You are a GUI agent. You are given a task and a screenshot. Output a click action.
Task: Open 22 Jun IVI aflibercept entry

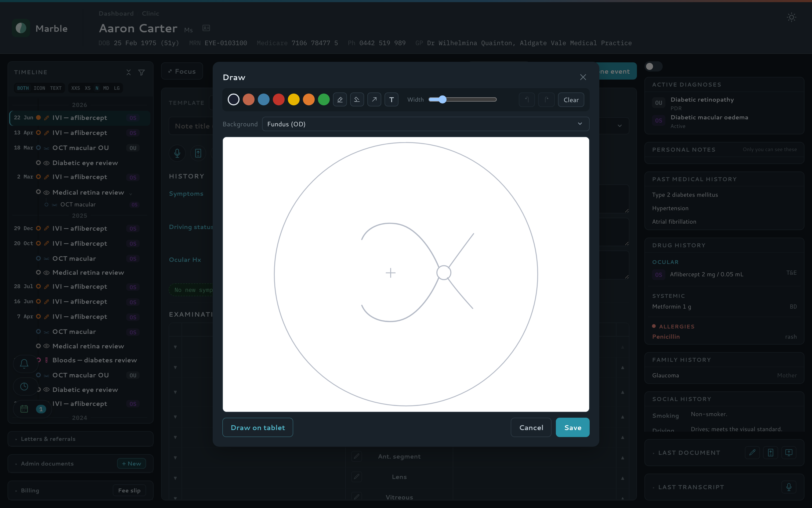[x=80, y=118]
